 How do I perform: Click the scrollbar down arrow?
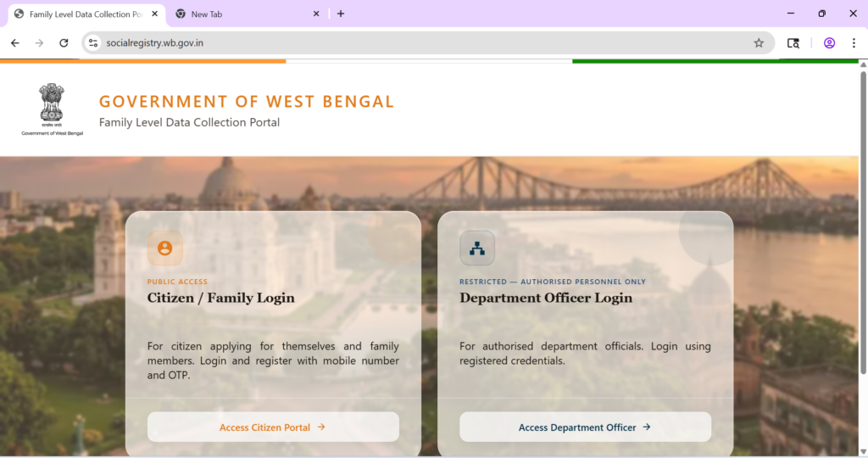(863, 452)
